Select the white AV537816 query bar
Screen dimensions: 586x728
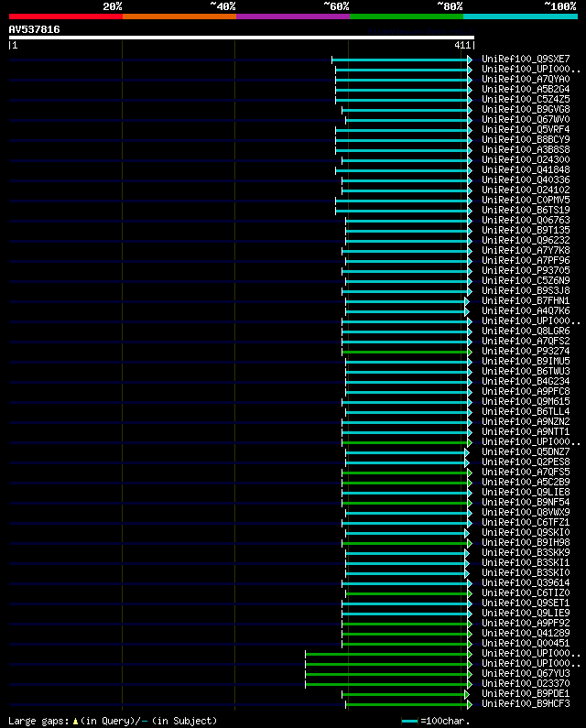click(242, 38)
